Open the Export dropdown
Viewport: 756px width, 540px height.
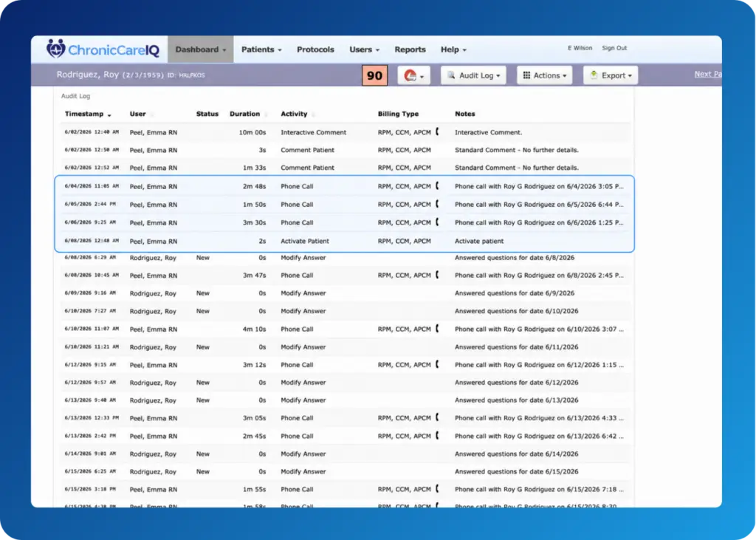611,75
